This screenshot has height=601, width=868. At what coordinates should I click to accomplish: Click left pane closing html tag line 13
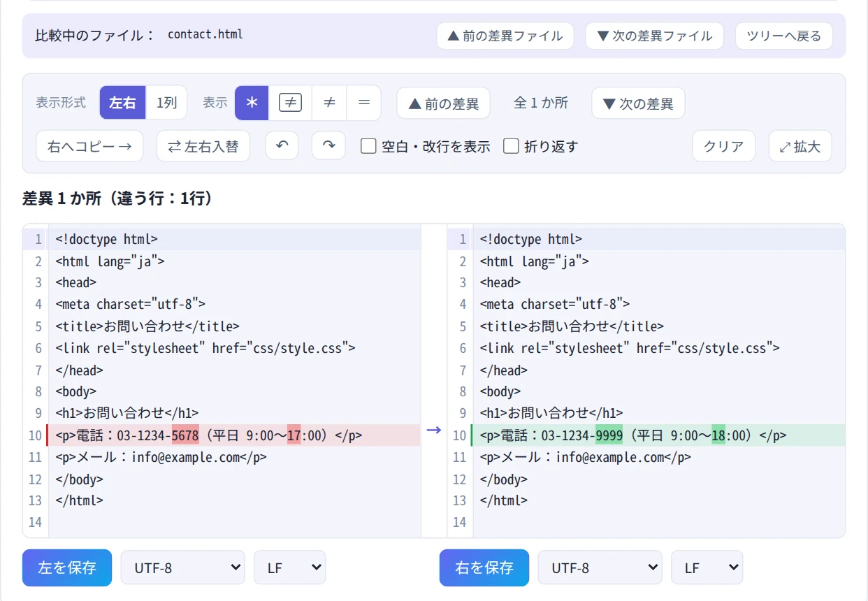pos(233,500)
